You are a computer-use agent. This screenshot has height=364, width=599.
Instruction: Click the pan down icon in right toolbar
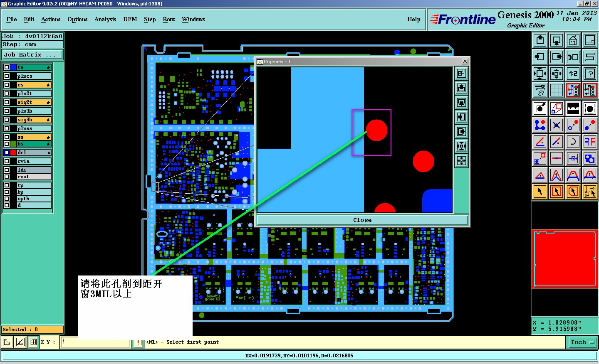pos(557,40)
